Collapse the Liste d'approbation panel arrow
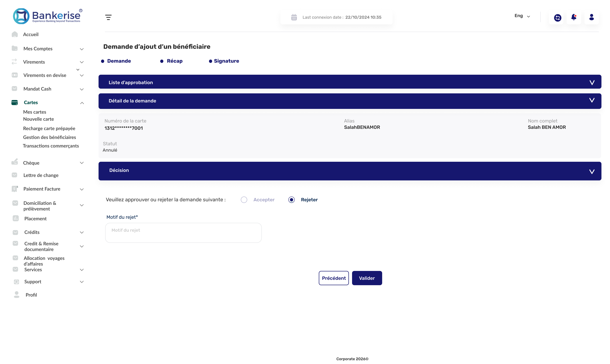The width and height of the screenshot is (610, 364). tap(592, 82)
